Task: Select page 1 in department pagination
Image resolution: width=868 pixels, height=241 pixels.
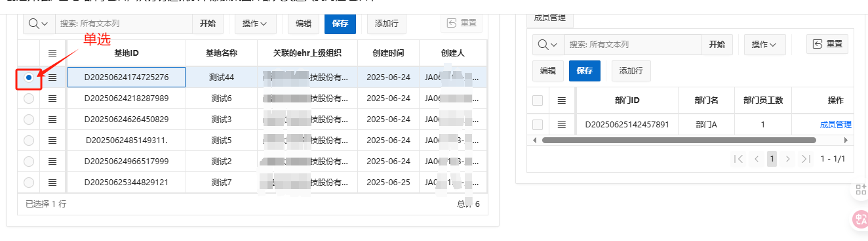Action: (772, 159)
